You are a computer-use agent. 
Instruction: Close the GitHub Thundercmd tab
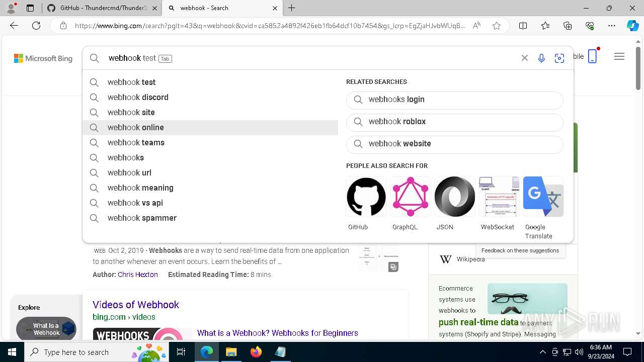coord(154,8)
